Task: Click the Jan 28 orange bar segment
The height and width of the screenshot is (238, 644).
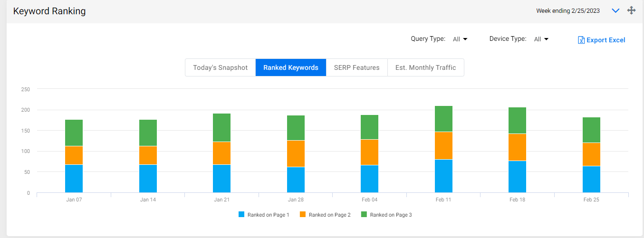Action: tap(296, 153)
